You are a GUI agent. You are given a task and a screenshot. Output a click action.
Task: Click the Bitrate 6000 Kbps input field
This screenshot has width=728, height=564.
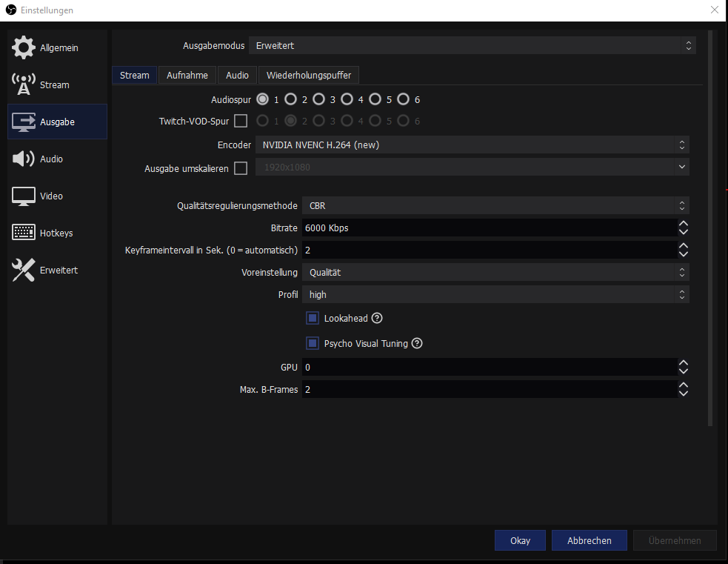(489, 228)
